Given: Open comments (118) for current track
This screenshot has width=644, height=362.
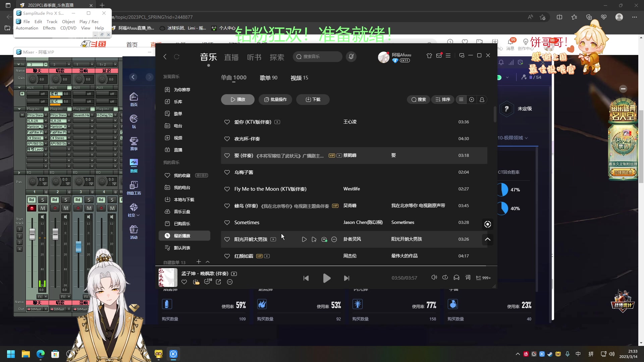Looking at the screenshot, I should 208,281.
